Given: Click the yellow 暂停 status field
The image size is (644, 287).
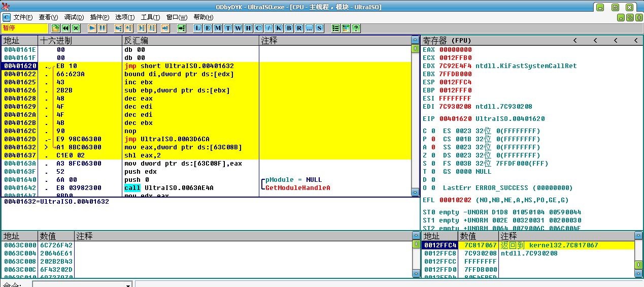Looking at the screenshot, I should point(24,28).
